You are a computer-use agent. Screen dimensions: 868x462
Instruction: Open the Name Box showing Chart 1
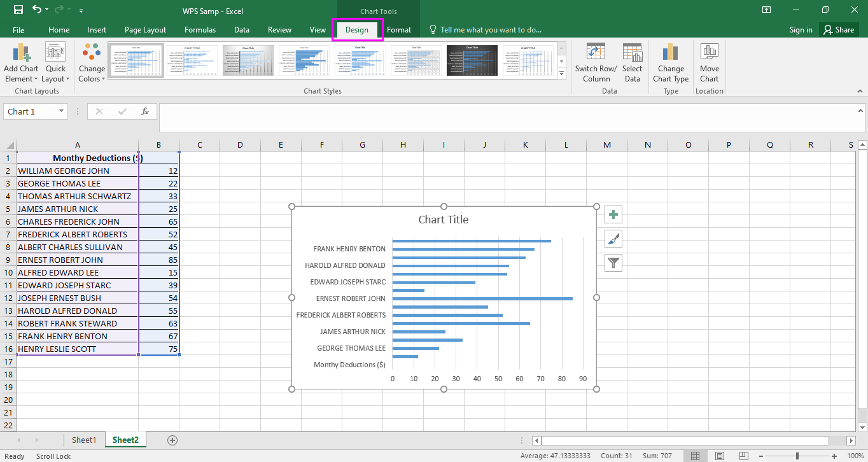(35, 111)
